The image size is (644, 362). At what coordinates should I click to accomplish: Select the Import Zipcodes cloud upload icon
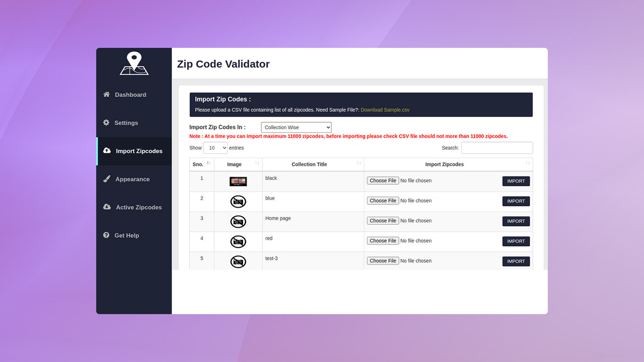[106, 151]
